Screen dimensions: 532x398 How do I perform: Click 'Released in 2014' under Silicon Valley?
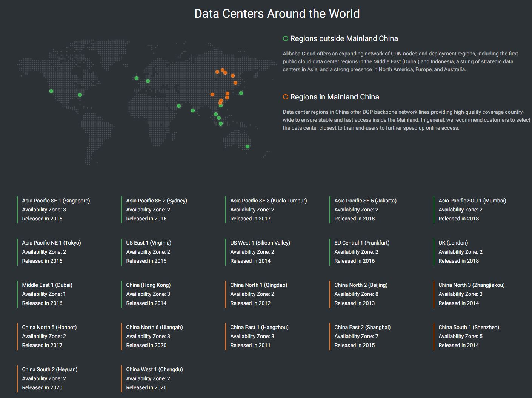(x=251, y=261)
